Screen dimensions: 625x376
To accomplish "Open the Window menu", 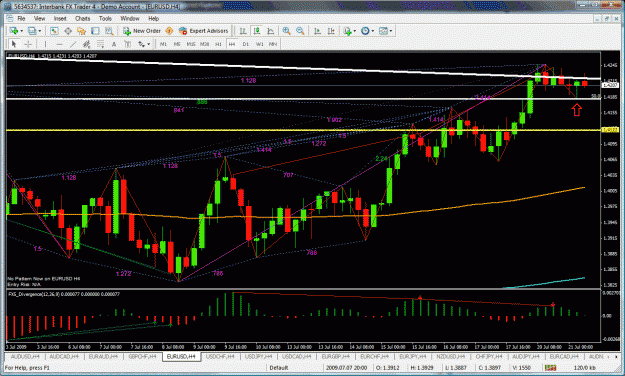I will pos(130,18).
